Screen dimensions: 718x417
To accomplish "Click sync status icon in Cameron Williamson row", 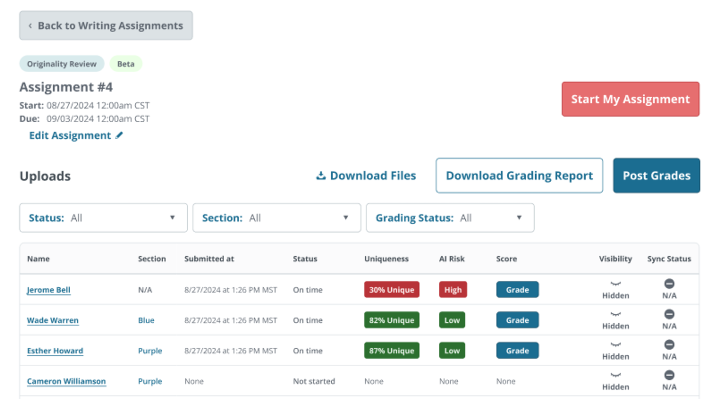I will click(x=669, y=375).
